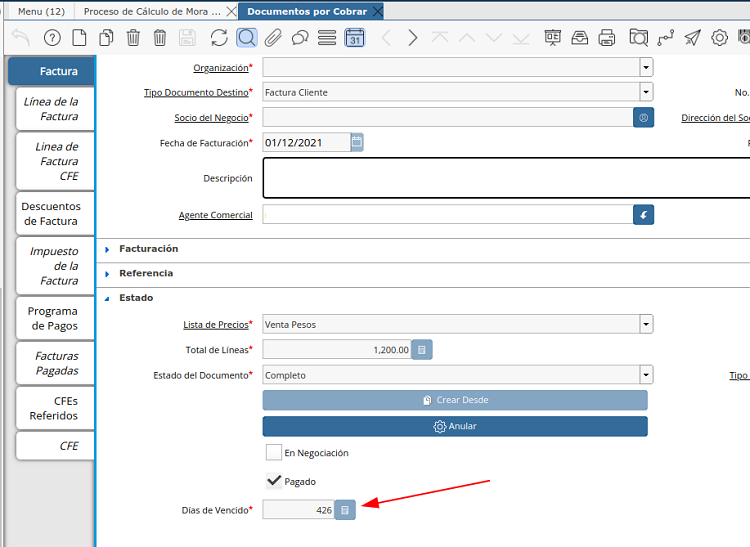This screenshot has height=547, width=750.
Task: Click the Refresh icon in toolbar
Action: click(219, 38)
